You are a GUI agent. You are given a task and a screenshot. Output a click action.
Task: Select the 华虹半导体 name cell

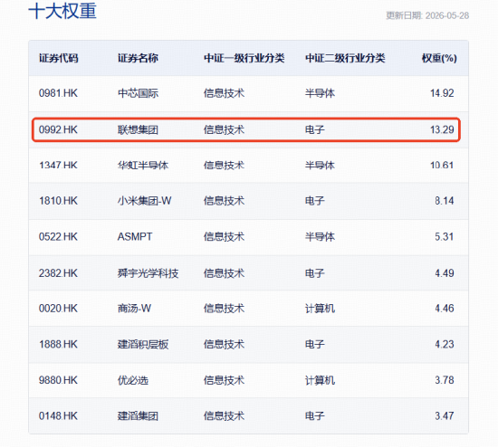tap(143, 166)
